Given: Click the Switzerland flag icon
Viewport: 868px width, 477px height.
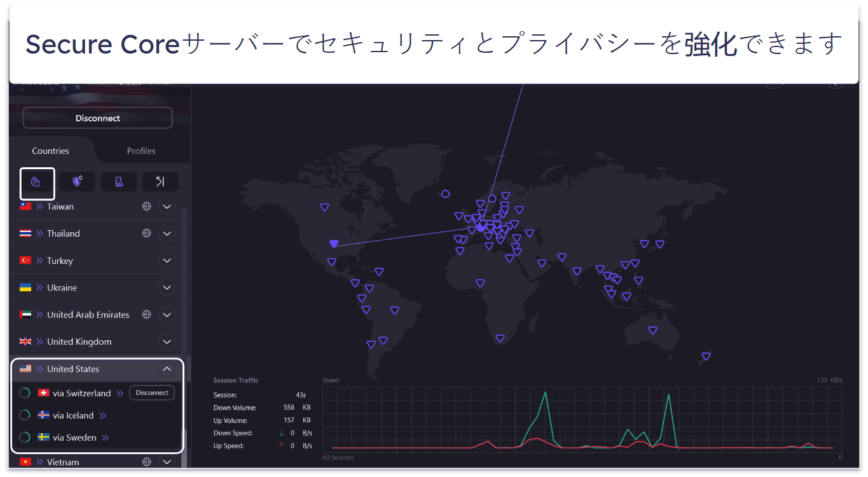Looking at the screenshot, I should coord(43,393).
